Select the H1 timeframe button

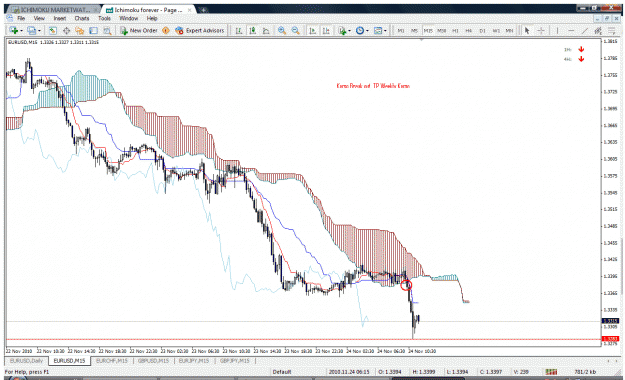tap(455, 31)
